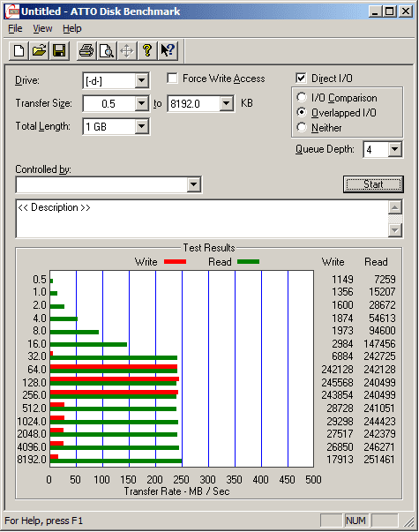Open the Queue Depth dropdown
This screenshot has width=419, height=532.
tap(395, 149)
